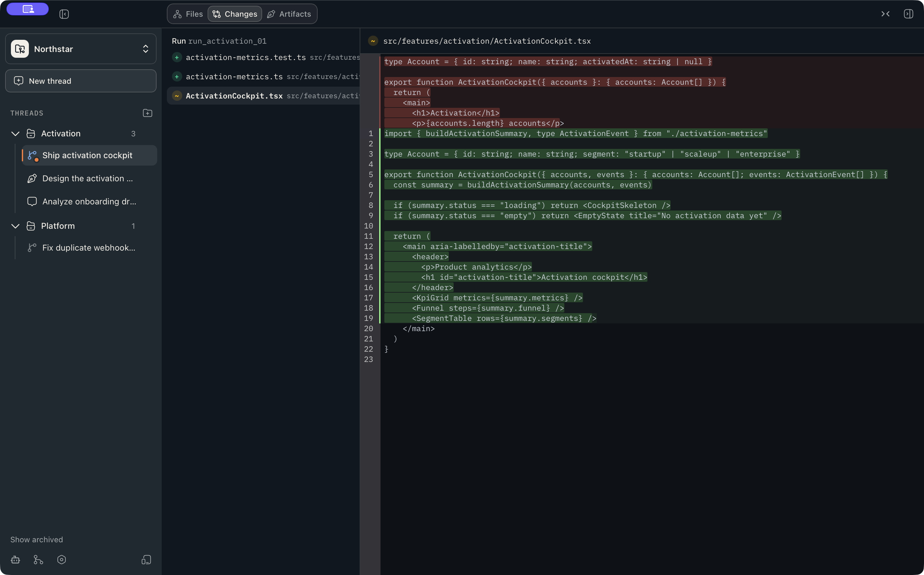Click line number 23 in the diff gutter
The height and width of the screenshot is (575, 924).
pyautogui.click(x=368, y=359)
